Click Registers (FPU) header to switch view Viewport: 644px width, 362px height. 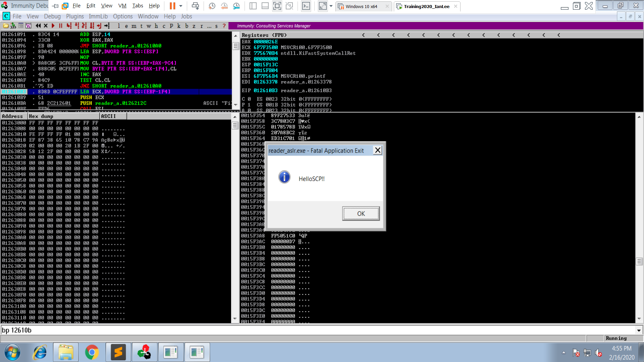[264, 35]
